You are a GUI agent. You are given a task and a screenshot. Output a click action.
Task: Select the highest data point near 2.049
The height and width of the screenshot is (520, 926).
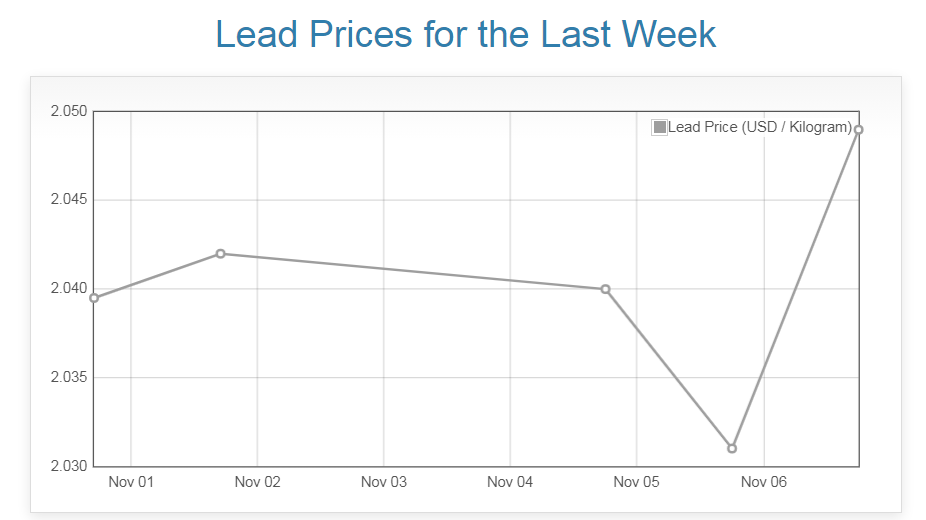pyautogui.click(x=858, y=130)
